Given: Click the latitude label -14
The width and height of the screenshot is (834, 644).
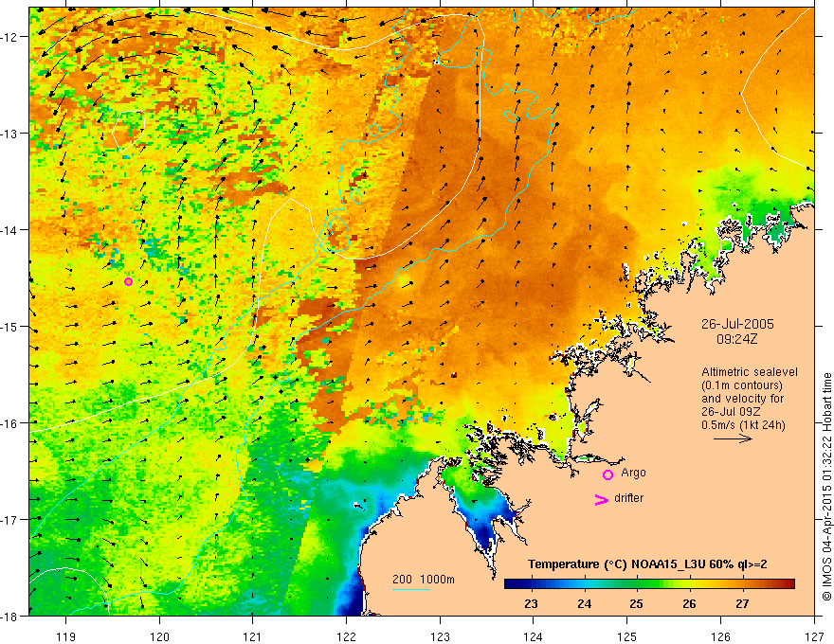Looking at the screenshot, I should pos(10,230).
